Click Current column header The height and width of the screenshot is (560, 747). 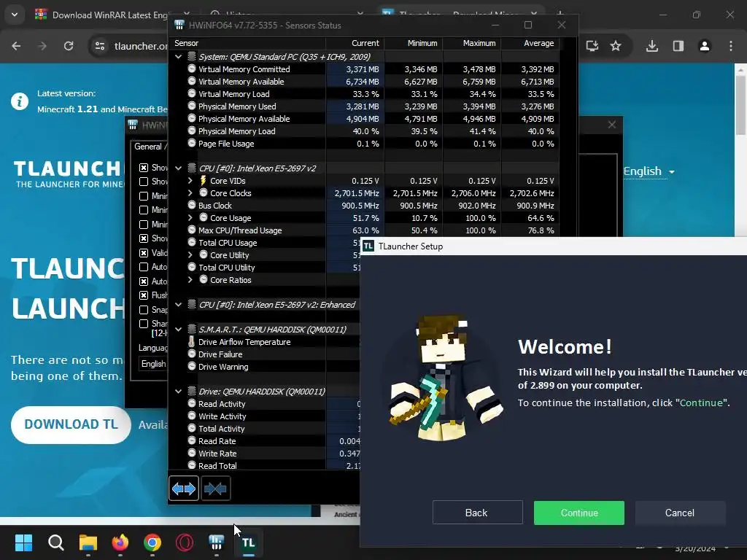(x=355, y=43)
